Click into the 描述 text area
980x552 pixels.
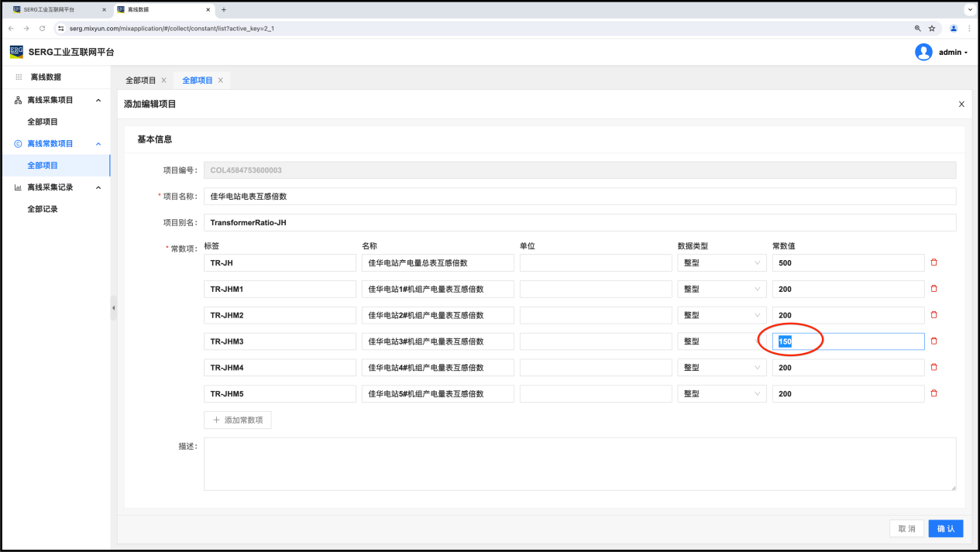[579, 464]
